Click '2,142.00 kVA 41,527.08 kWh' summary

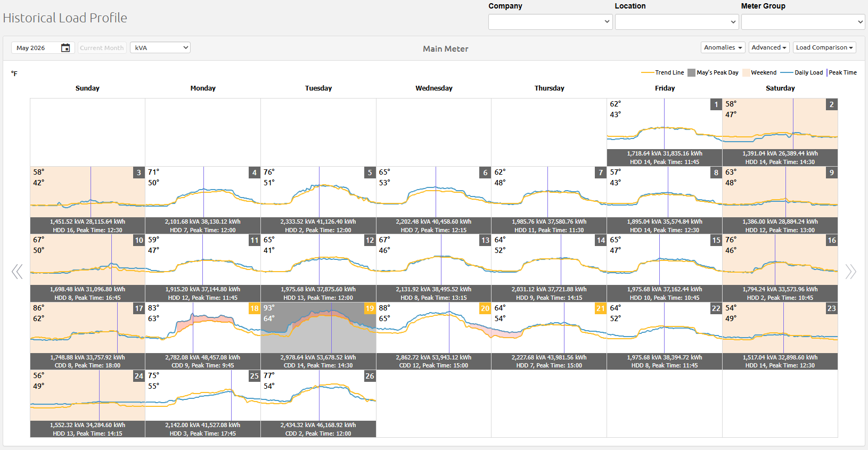coord(203,425)
